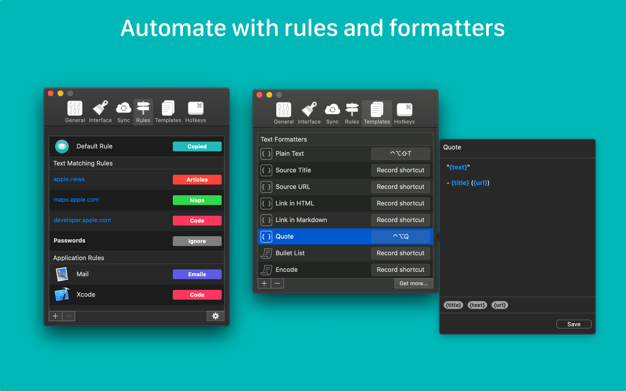Open the gear settings in Rules window
This screenshot has width=626, height=391.
[x=215, y=316]
